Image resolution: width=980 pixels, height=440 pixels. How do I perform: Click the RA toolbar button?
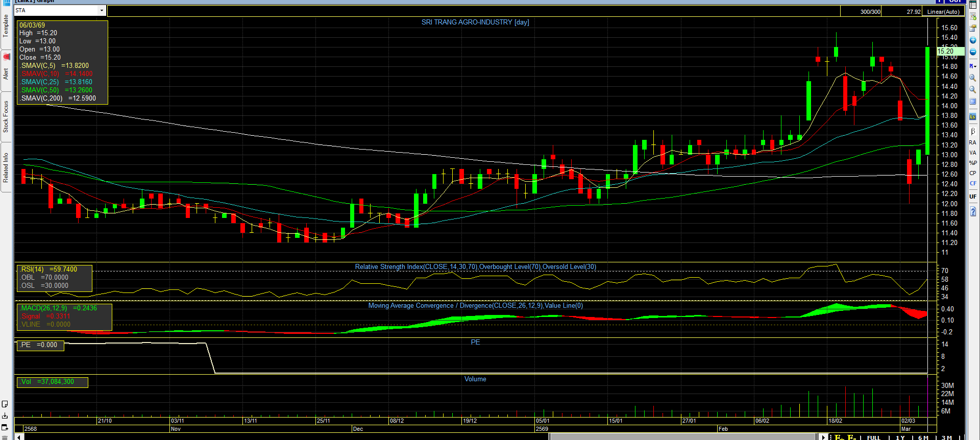pos(973,142)
